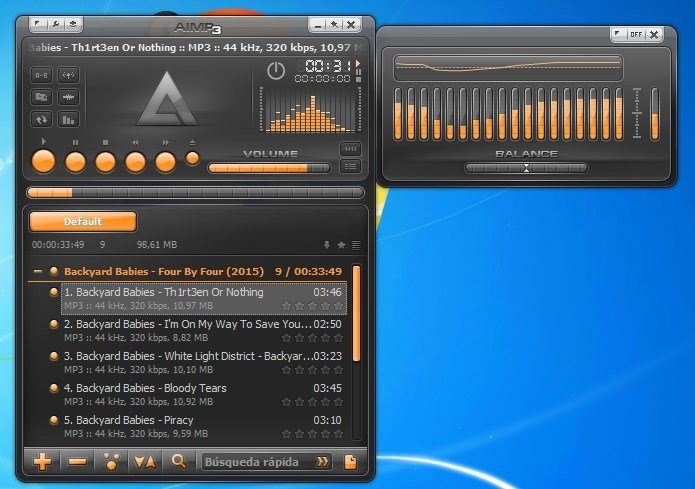Rate Th1rt3en Or Nothing five stars
This screenshot has height=489, width=695.
[x=339, y=305]
